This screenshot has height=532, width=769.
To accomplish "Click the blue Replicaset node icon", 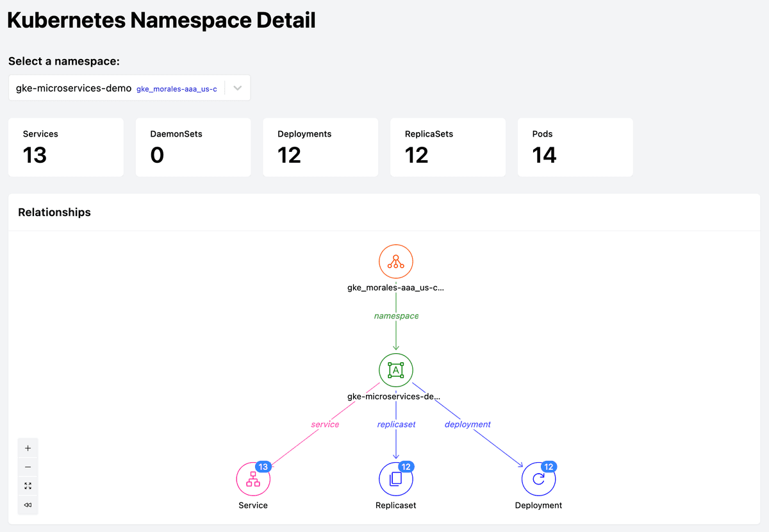I will [x=395, y=479].
